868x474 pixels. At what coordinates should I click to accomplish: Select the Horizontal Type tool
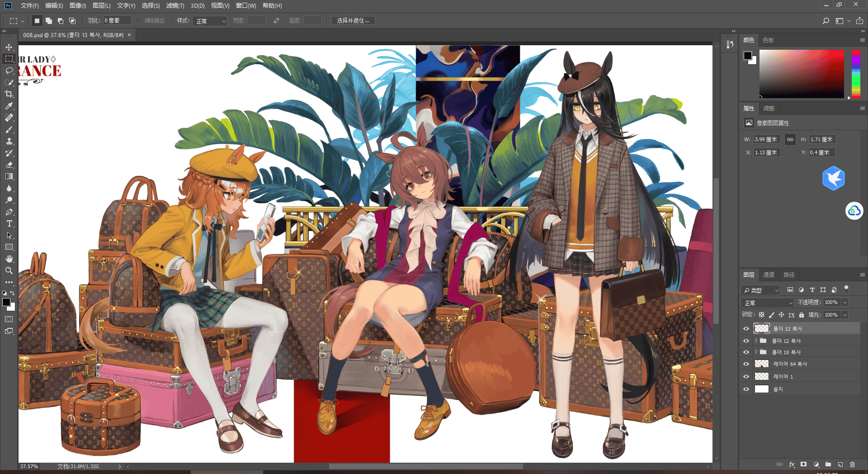9,223
